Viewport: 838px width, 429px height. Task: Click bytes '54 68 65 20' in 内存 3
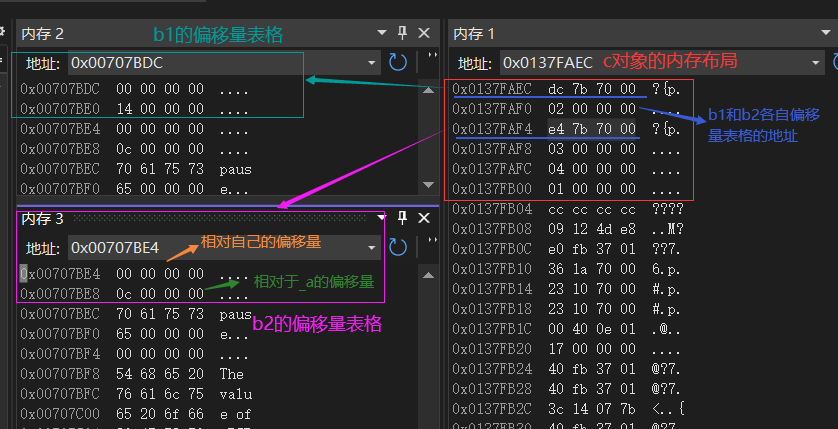point(160,374)
